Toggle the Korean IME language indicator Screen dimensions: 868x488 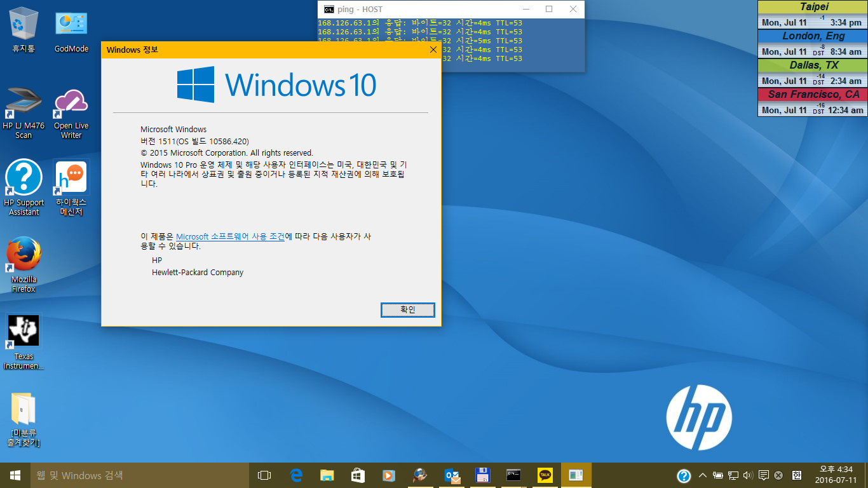tap(796, 475)
